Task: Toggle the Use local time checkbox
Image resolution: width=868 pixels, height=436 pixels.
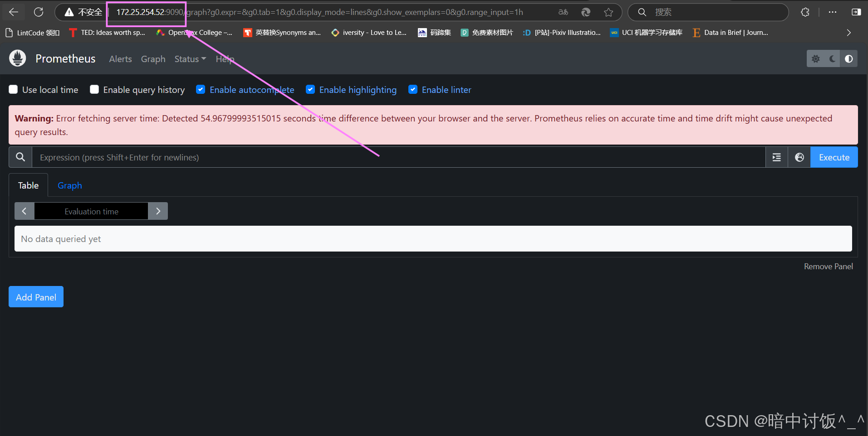Action: click(13, 90)
